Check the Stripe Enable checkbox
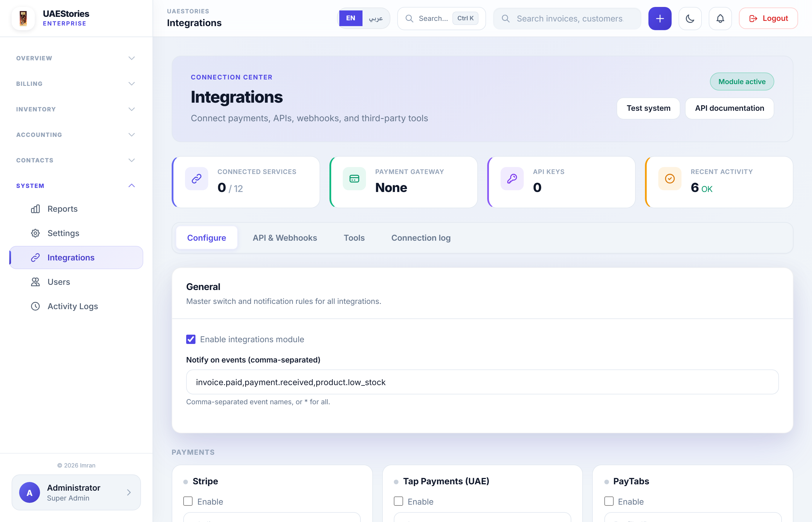The image size is (812, 522). point(188,501)
